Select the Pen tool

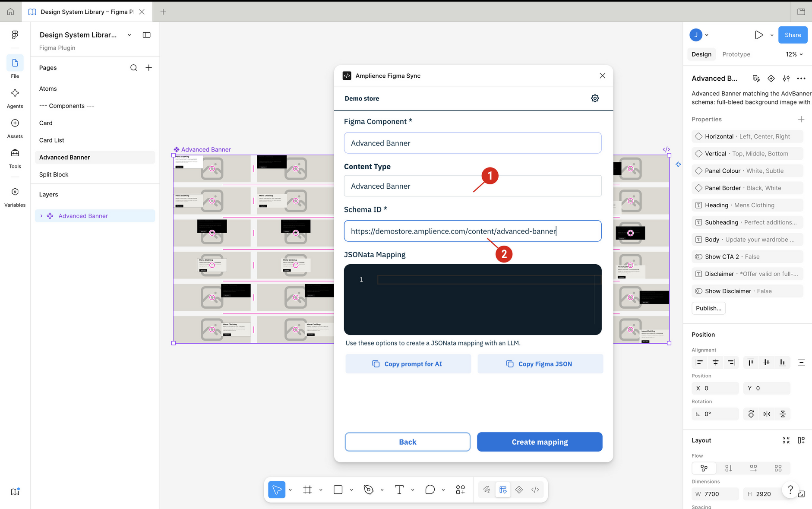pos(369,490)
